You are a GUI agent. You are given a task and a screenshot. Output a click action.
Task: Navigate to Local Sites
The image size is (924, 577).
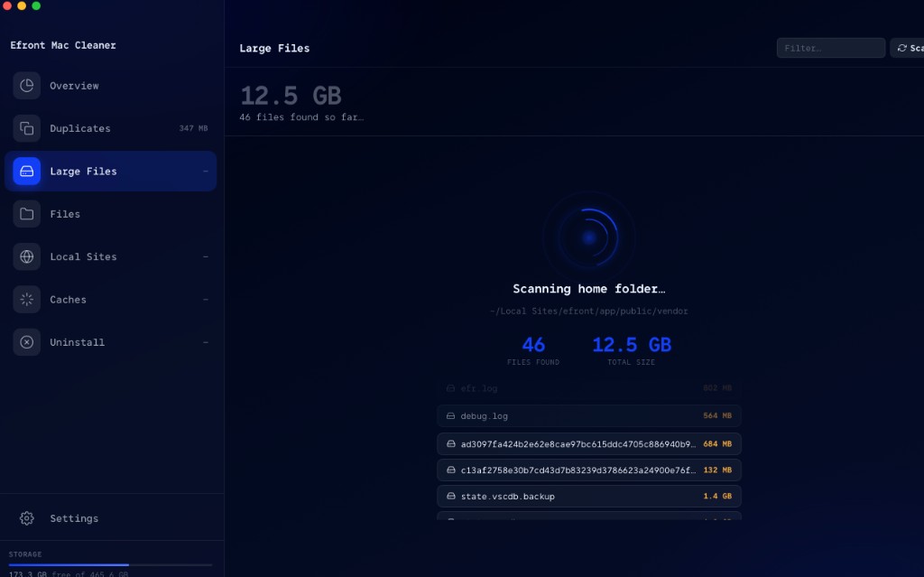click(110, 256)
